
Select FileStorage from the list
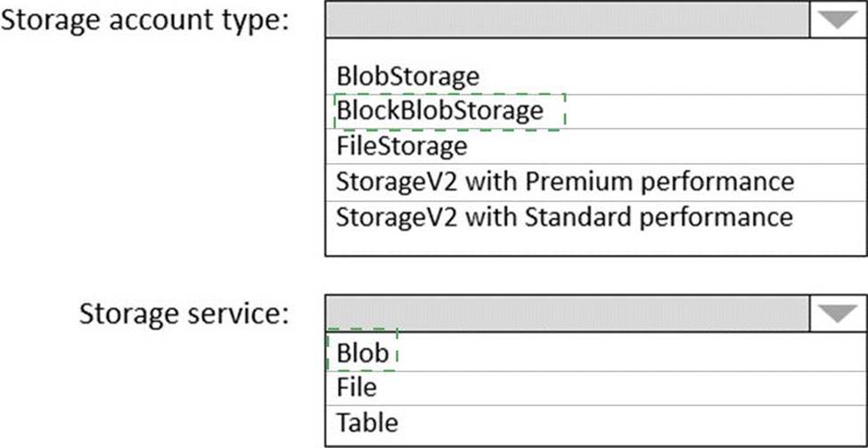point(401,145)
